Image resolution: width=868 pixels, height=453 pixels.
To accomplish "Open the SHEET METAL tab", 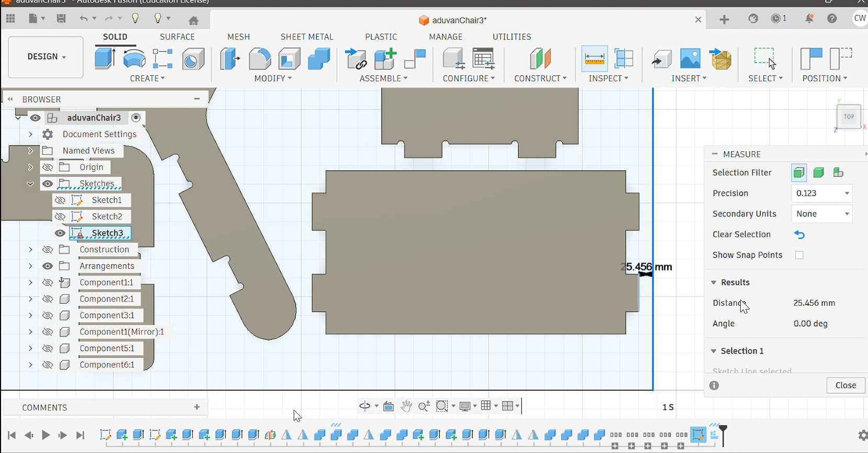I will (x=307, y=37).
